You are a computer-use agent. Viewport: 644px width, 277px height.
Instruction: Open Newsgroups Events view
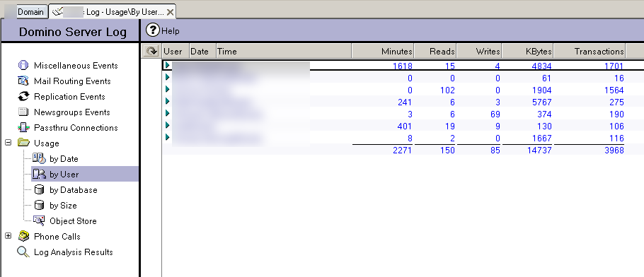[x=72, y=112]
